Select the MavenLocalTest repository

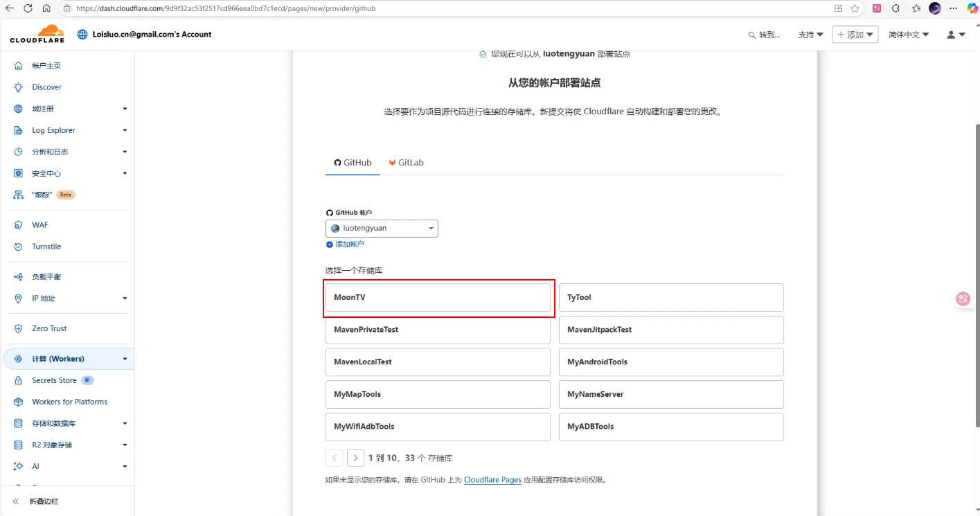click(438, 362)
